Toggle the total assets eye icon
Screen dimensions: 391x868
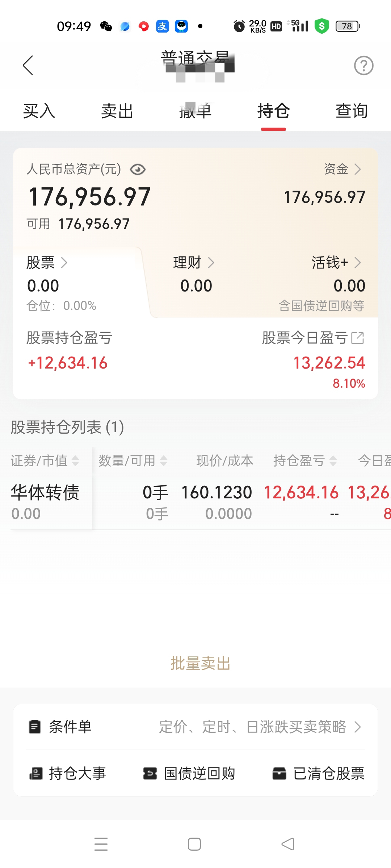coord(138,169)
